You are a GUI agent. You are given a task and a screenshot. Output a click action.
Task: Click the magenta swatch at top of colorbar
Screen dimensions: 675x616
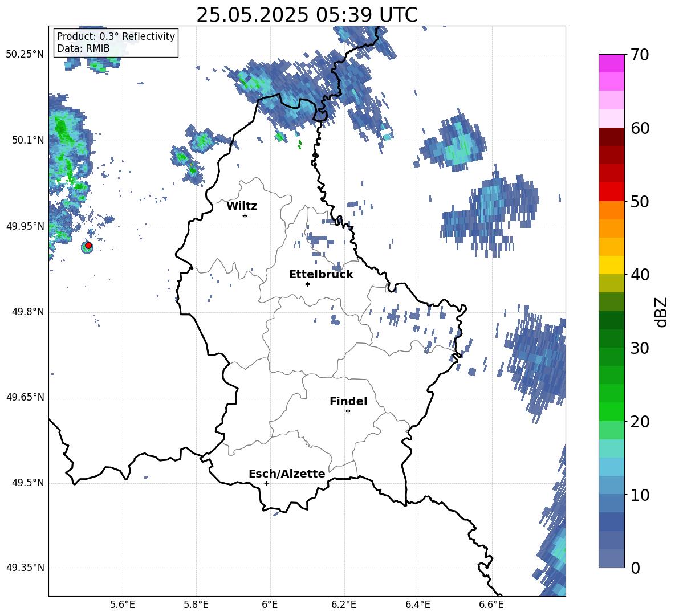point(612,63)
